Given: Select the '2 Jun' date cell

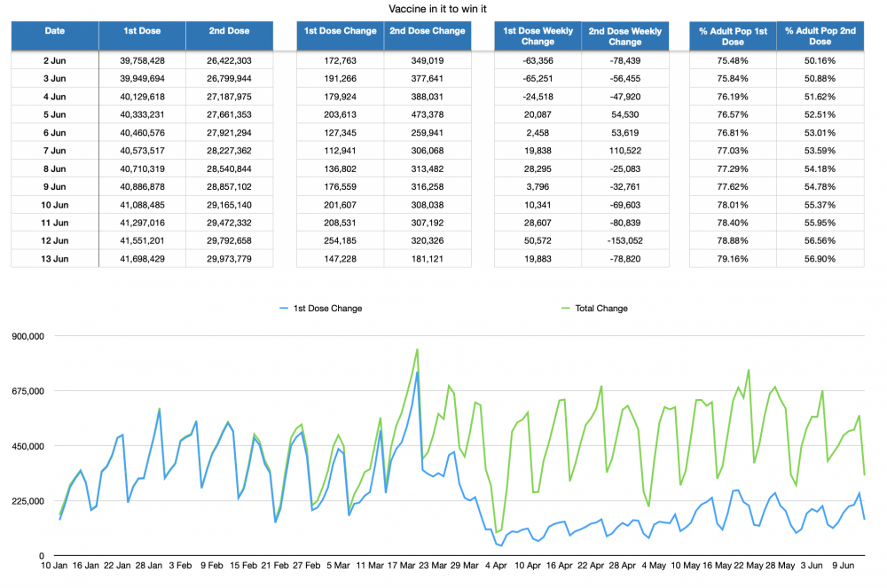Looking at the screenshot, I should point(55,60).
